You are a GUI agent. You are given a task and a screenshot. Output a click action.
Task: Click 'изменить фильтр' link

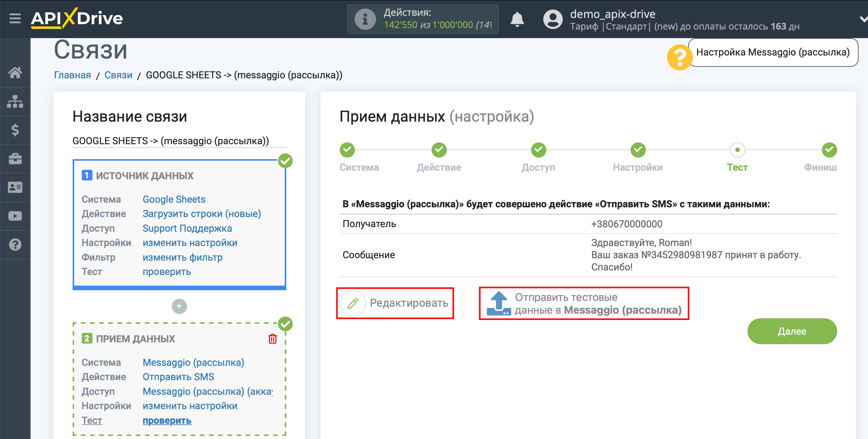[x=182, y=257]
